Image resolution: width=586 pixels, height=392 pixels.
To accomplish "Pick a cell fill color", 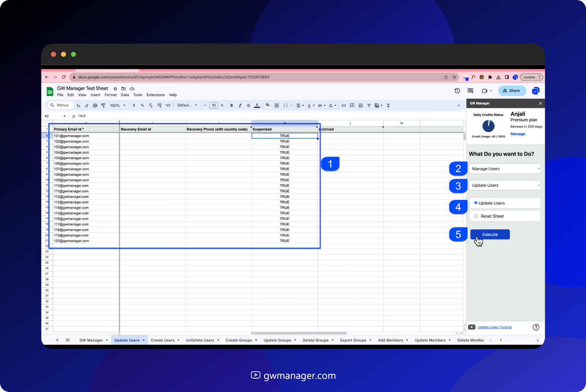I will click(268, 106).
